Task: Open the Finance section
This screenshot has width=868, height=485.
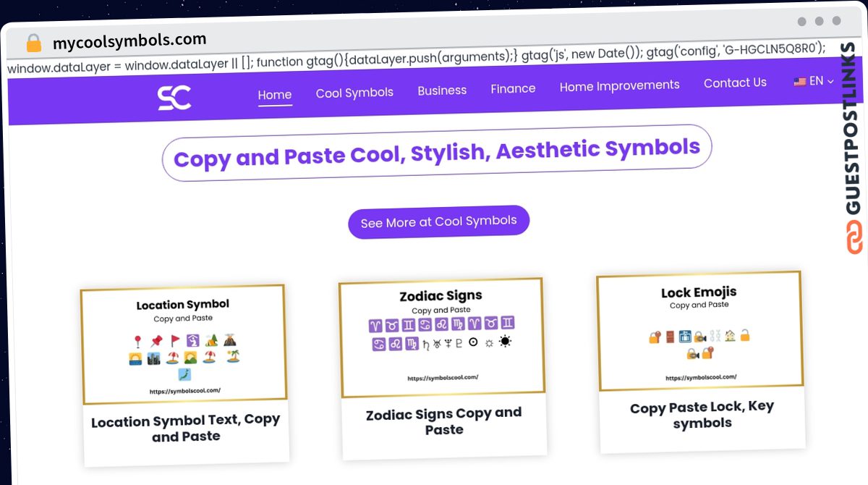Action: tap(514, 88)
